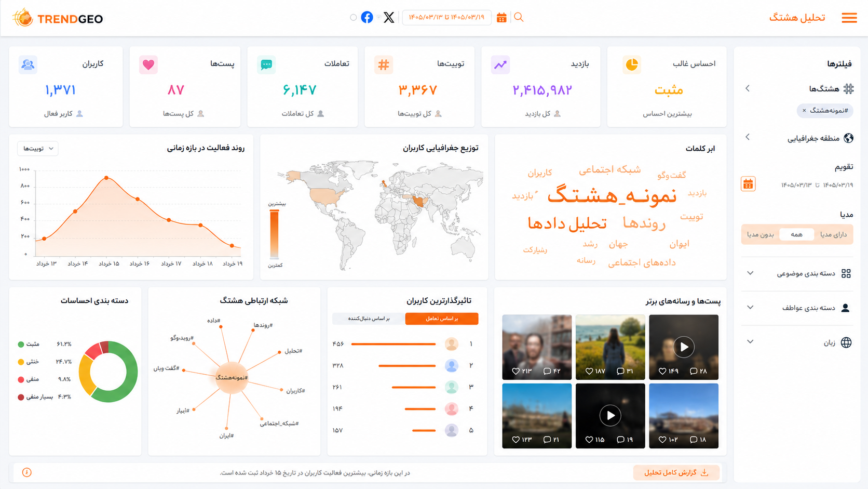
Task: Select همه media filter option
Action: point(796,234)
